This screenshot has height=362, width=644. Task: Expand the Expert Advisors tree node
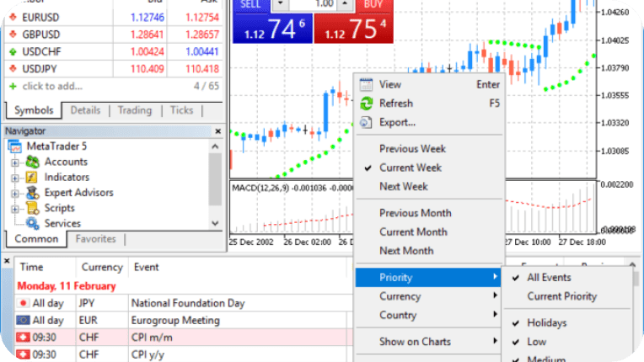tap(15, 194)
